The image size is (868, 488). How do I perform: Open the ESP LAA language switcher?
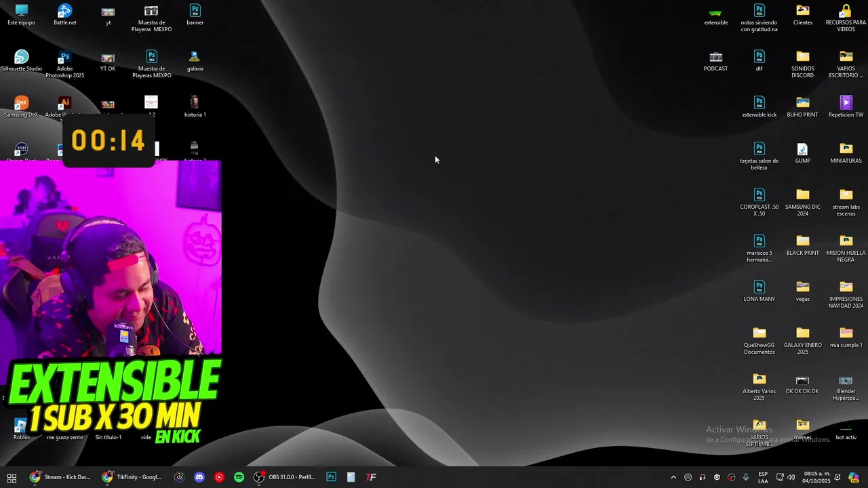763,477
